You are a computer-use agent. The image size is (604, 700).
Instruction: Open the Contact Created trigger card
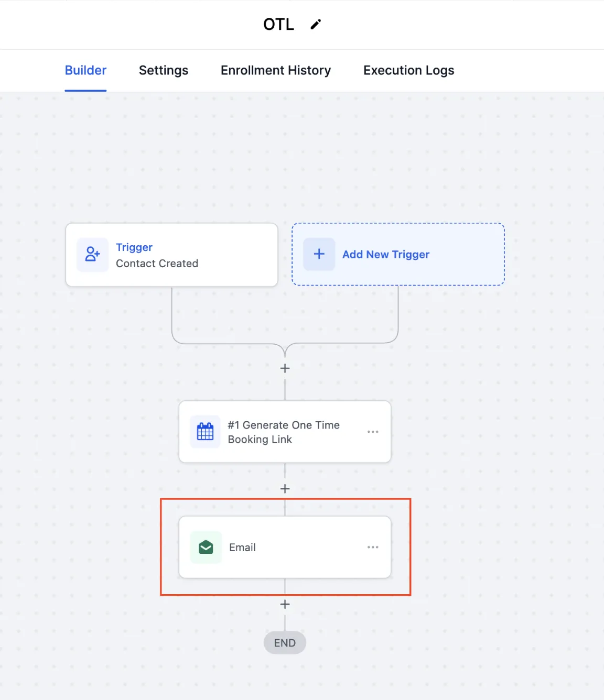[x=171, y=255]
